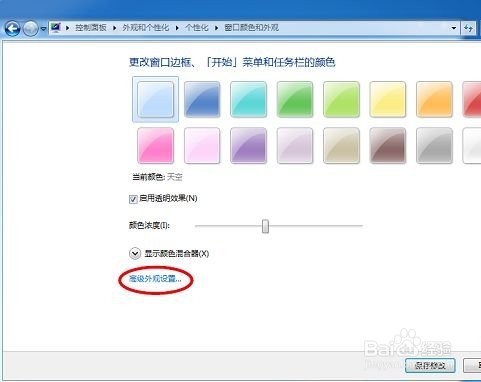Click 窗口颜色和外观 breadcrumb item
The width and height of the screenshot is (481, 382).
(251, 28)
